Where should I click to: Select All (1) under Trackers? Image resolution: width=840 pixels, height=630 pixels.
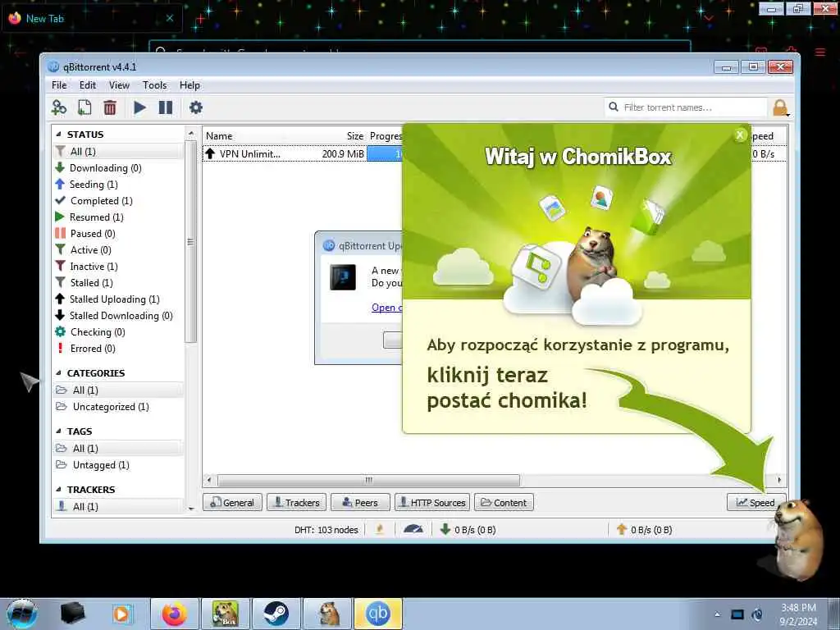tap(118, 507)
